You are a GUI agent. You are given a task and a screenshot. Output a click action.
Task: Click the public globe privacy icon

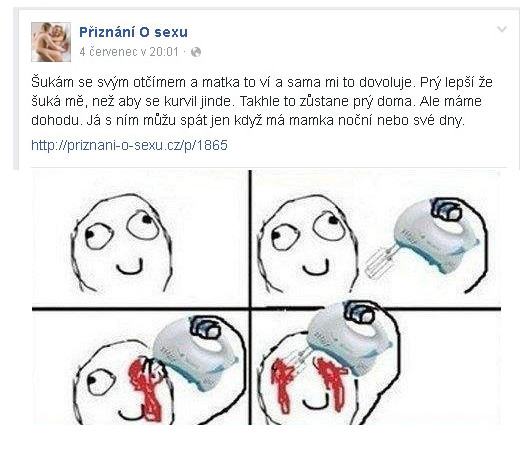[196, 52]
